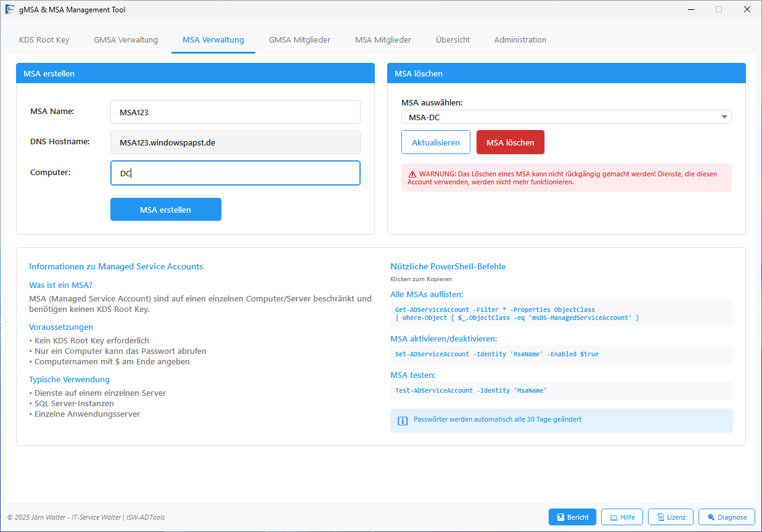Open the GMSA Verwaltung tab
This screenshot has width=762, height=532.
[126, 40]
